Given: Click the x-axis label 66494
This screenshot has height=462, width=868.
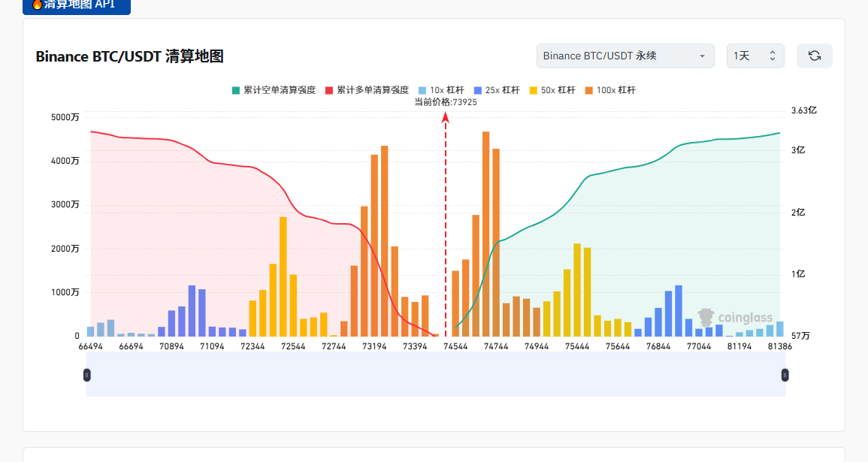Looking at the screenshot, I should coord(90,346).
